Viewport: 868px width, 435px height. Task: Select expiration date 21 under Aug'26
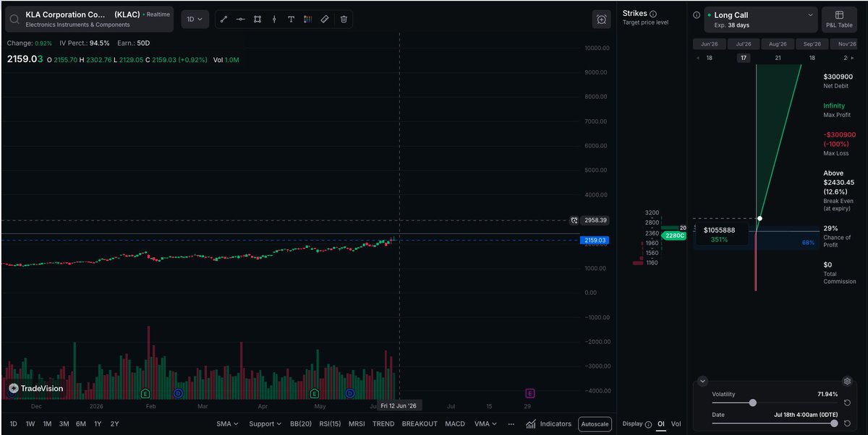click(778, 58)
